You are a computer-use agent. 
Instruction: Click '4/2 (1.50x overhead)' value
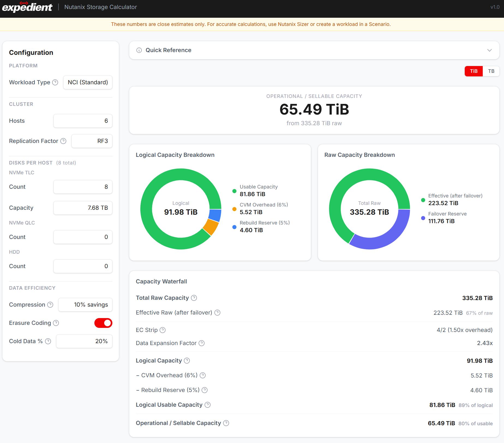(x=464, y=330)
